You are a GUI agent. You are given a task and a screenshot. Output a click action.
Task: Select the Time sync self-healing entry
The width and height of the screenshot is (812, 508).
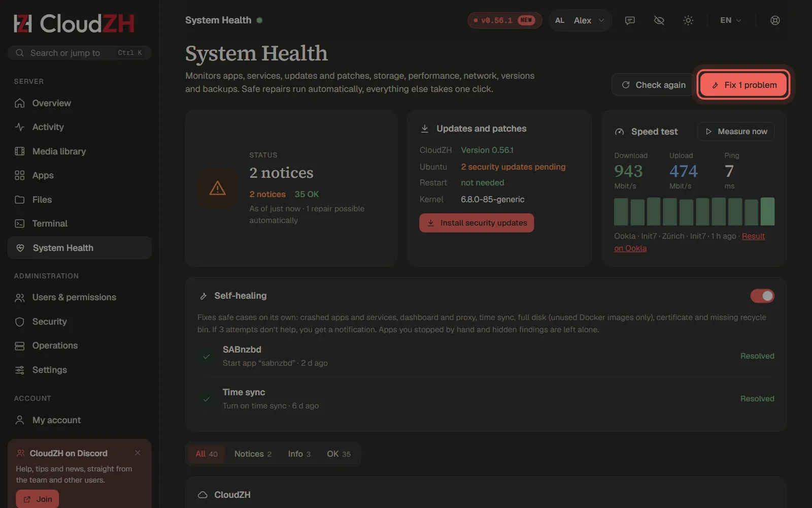click(x=486, y=399)
